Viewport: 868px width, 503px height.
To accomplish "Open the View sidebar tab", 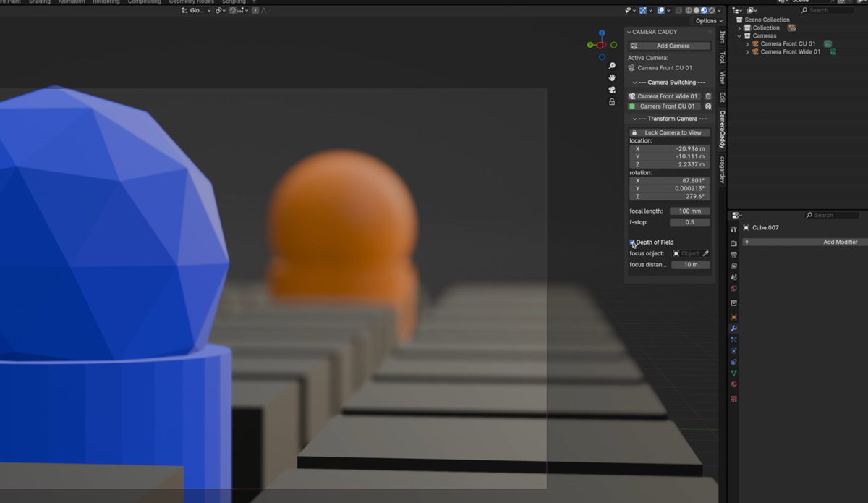I will coord(722,77).
